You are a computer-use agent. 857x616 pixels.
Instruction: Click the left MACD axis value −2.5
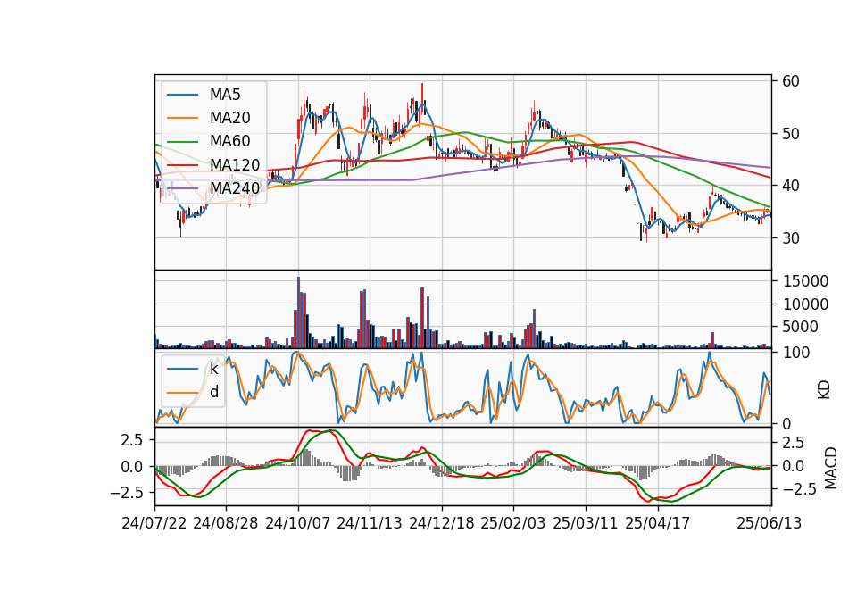126,493
